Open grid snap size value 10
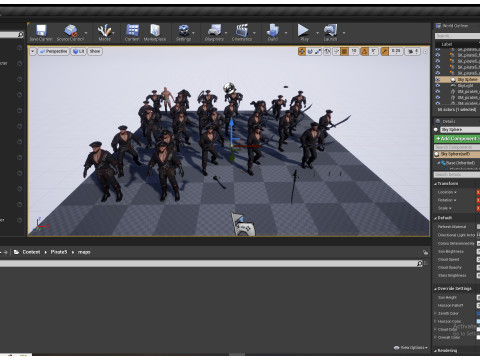Image resolution: width=480 pixels, height=360 pixels. coord(354,51)
